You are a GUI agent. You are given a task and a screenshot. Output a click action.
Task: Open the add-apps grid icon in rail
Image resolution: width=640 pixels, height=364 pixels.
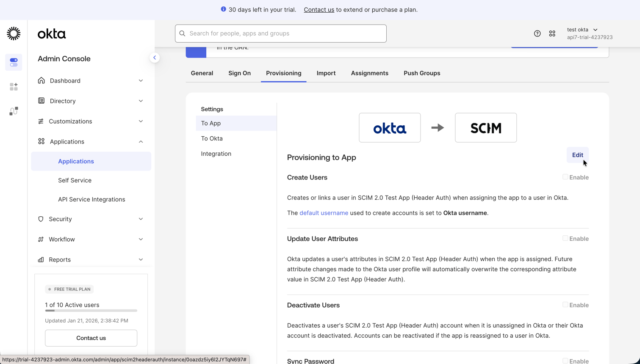click(x=14, y=87)
